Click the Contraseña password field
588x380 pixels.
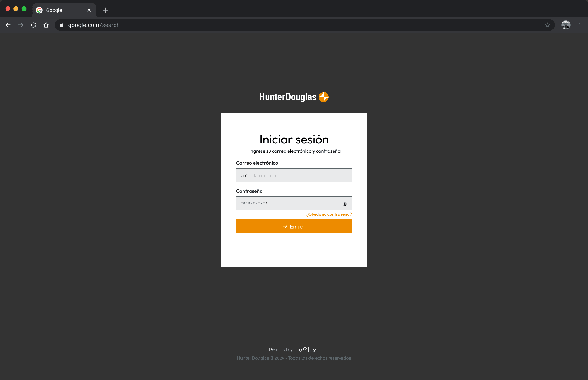294,203
